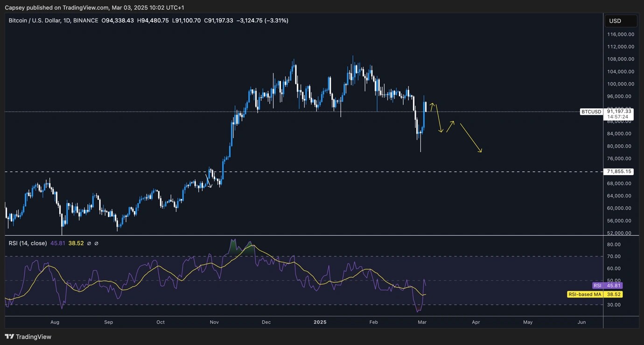644x345 pixels.
Task: Click the 2025 marker on time axis
Action: pos(320,322)
